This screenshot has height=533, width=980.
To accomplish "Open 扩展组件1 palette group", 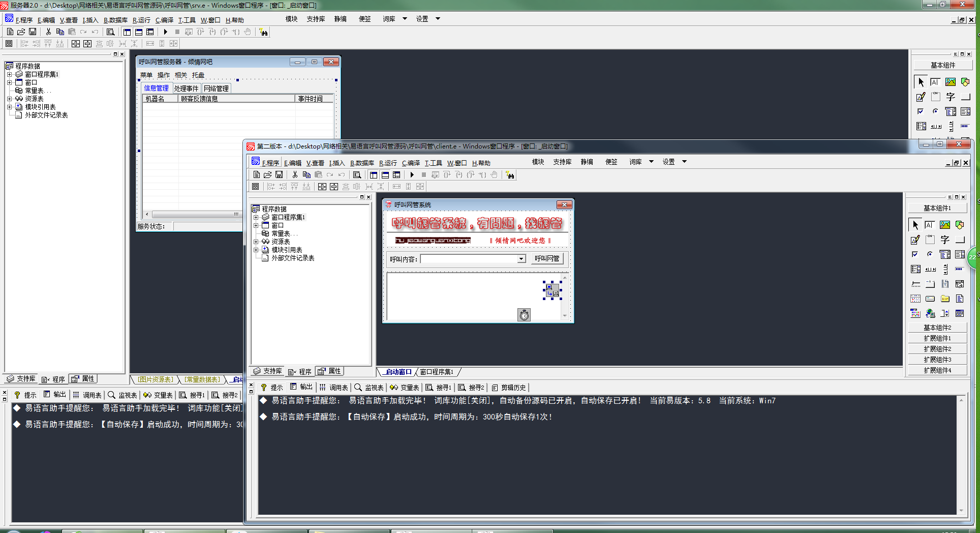I will [937, 338].
